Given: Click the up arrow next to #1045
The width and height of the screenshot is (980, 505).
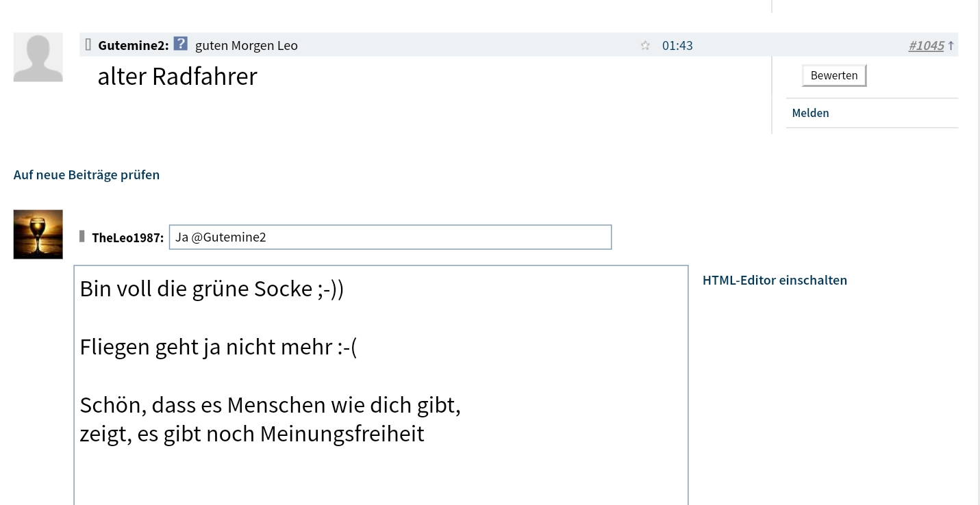Looking at the screenshot, I should click(951, 46).
